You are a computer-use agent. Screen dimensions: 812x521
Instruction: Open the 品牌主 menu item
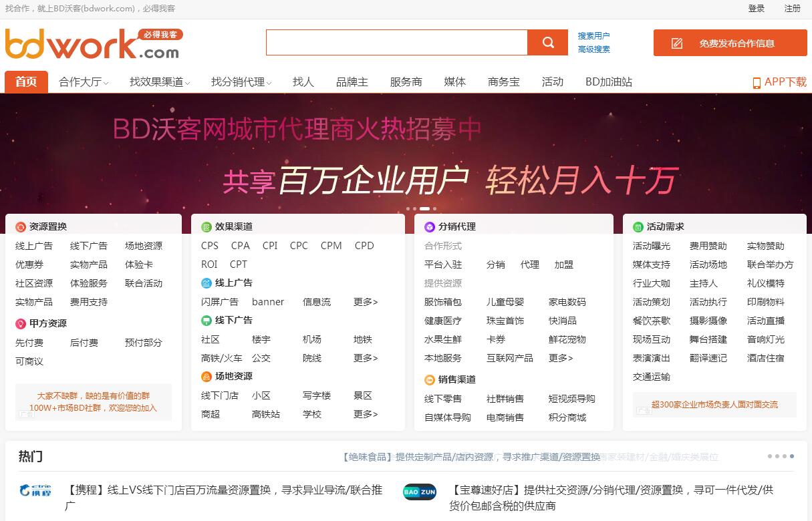352,82
